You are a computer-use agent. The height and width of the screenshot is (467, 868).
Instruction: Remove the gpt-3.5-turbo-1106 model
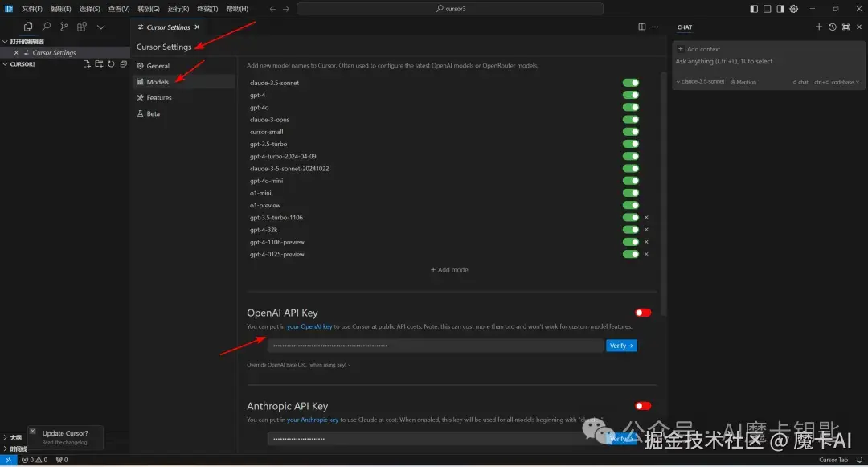(646, 218)
